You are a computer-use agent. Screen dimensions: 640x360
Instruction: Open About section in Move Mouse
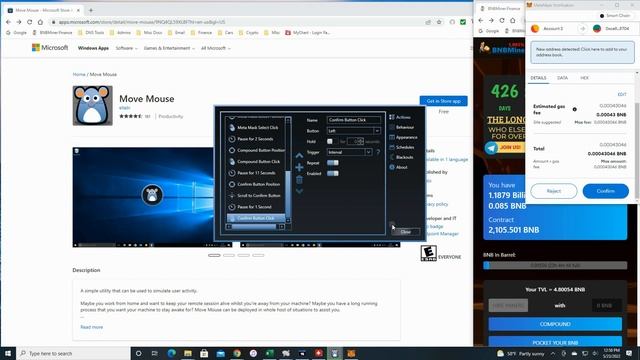click(398, 167)
